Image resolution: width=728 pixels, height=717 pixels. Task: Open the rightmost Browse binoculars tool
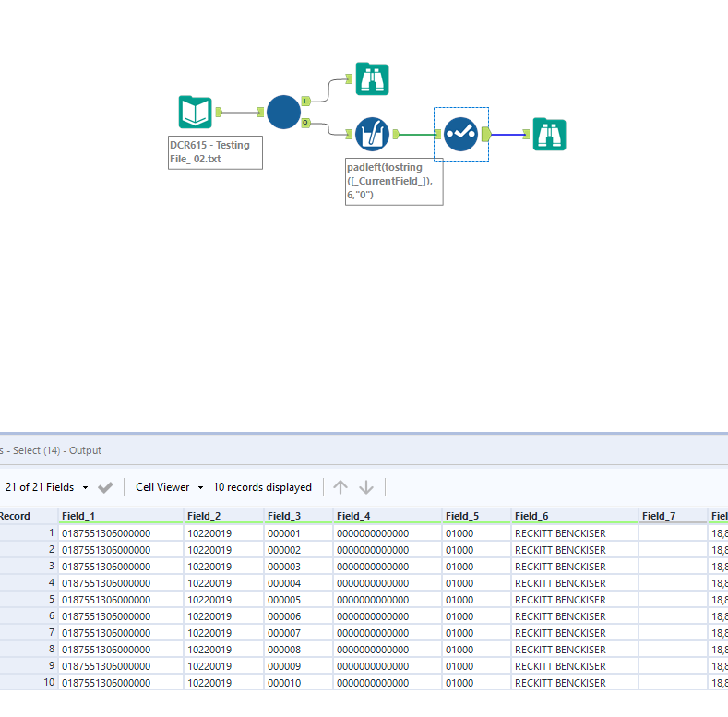(x=549, y=135)
